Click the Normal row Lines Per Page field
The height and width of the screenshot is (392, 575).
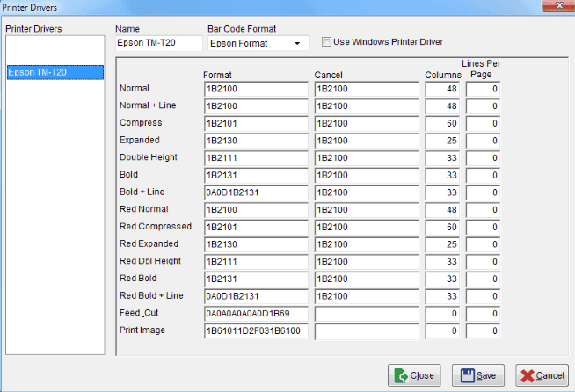click(x=484, y=89)
